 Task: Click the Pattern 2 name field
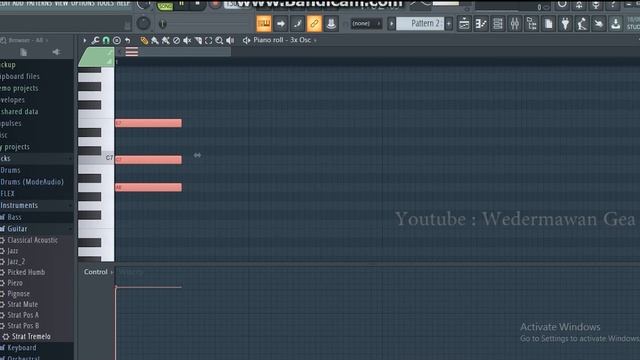(x=420, y=24)
